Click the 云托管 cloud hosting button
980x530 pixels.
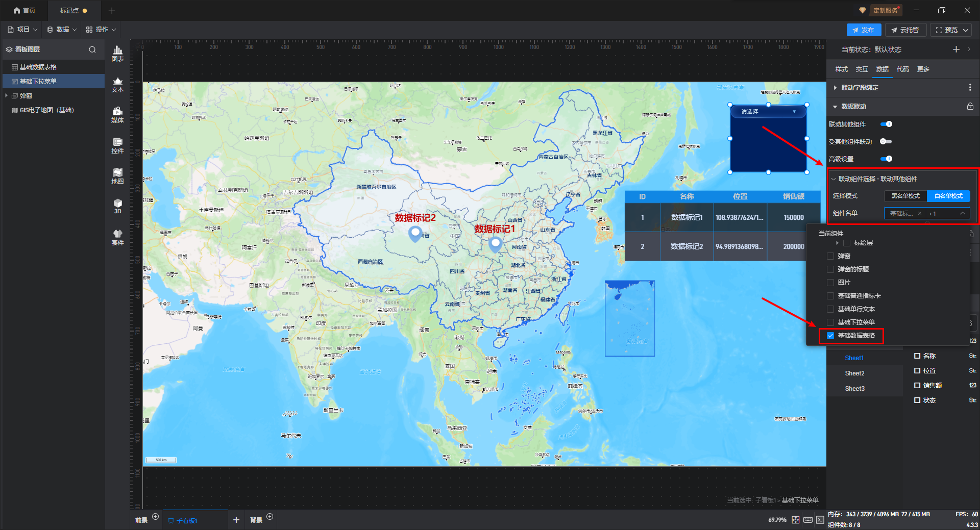point(905,30)
